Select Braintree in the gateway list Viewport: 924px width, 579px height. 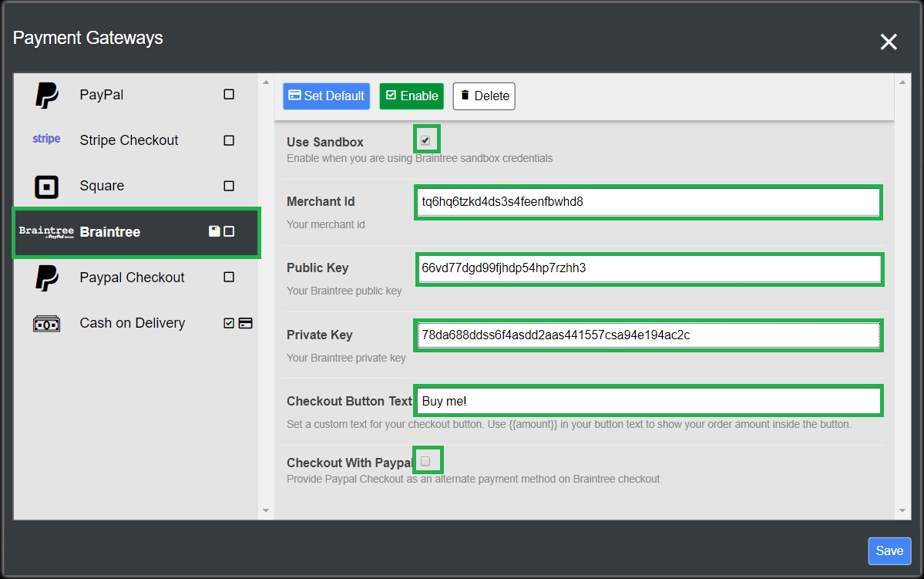click(136, 232)
